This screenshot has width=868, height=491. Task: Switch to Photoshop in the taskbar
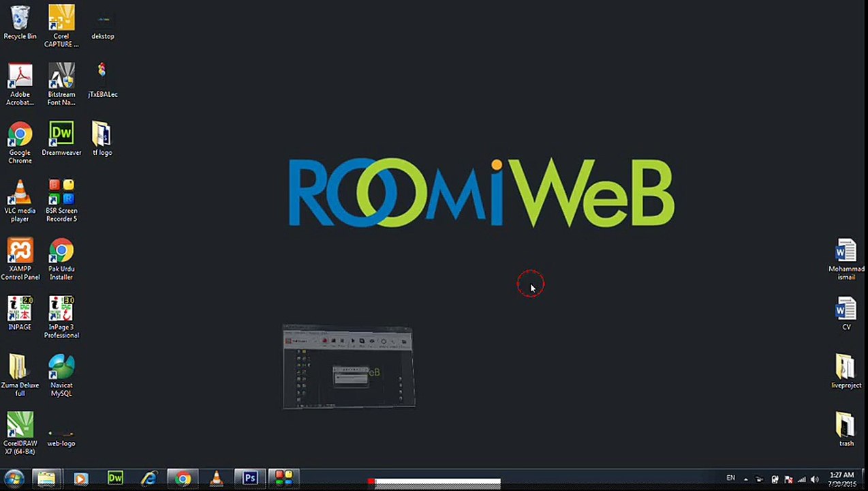[249, 479]
